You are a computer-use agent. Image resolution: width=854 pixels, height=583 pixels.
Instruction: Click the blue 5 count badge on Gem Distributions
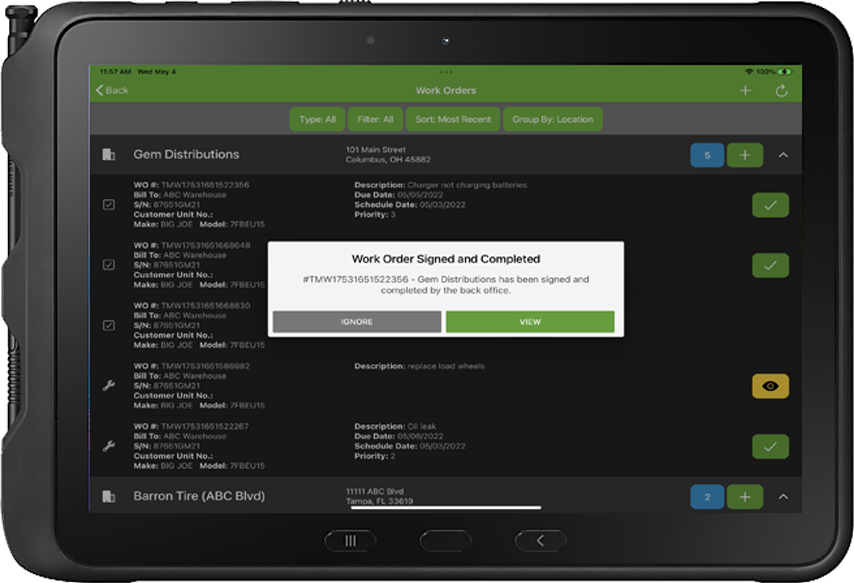(706, 154)
